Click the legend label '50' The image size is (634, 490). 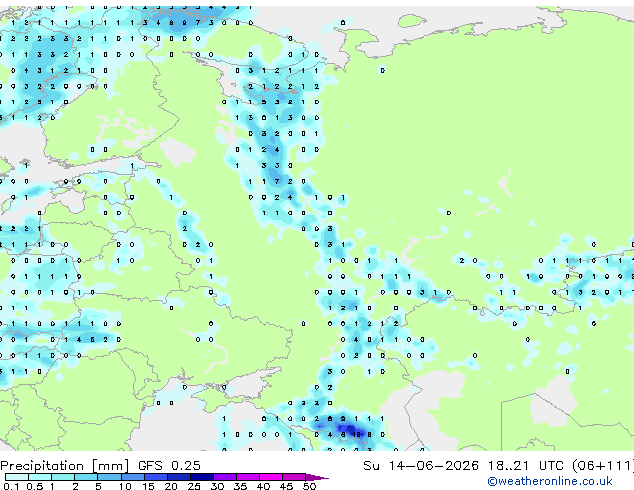coord(309,486)
